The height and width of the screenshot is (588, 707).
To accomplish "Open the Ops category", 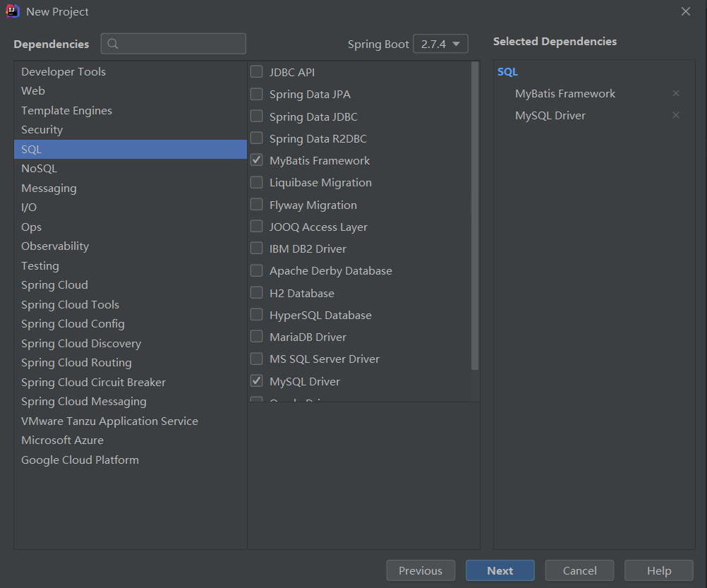I will 131,227.
